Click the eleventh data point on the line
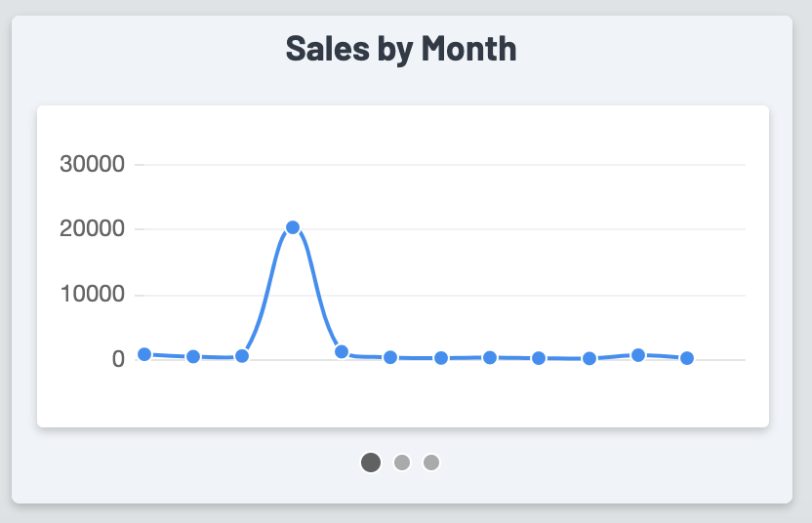 [x=638, y=355]
